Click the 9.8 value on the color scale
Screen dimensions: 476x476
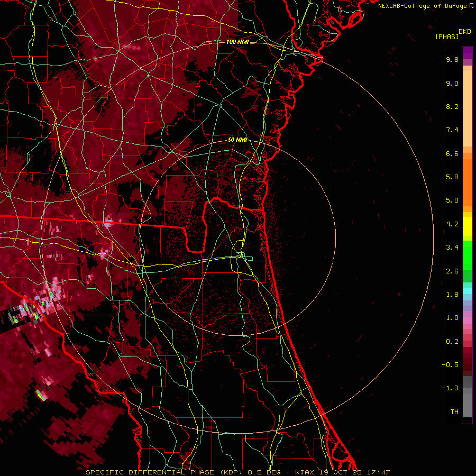[452, 59]
